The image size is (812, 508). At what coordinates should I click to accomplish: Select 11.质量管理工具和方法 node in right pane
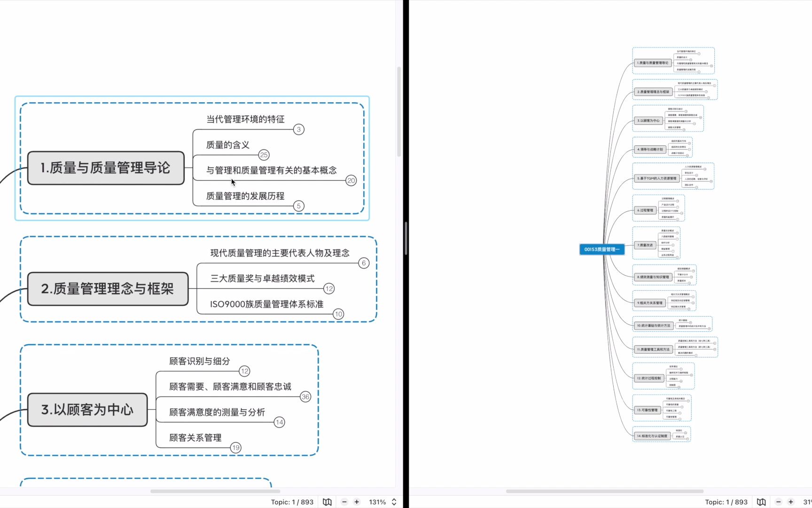[653, 349]
